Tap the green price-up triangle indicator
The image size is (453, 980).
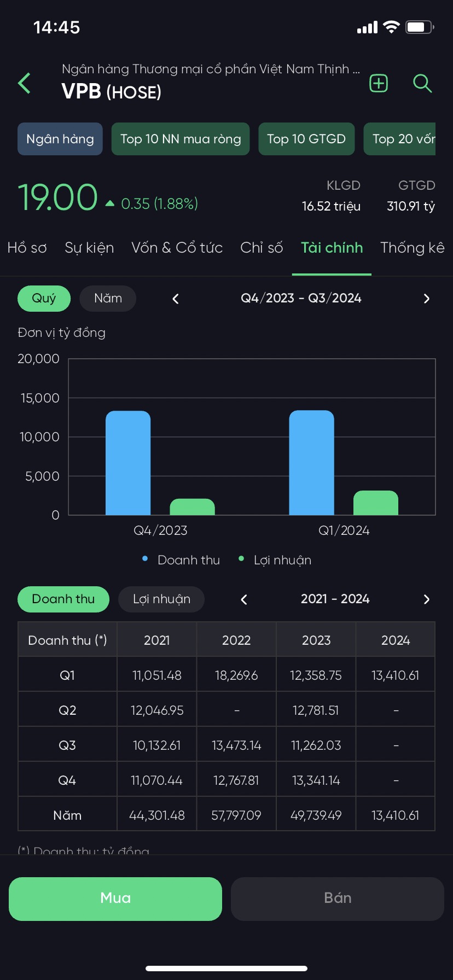[110, 203]
